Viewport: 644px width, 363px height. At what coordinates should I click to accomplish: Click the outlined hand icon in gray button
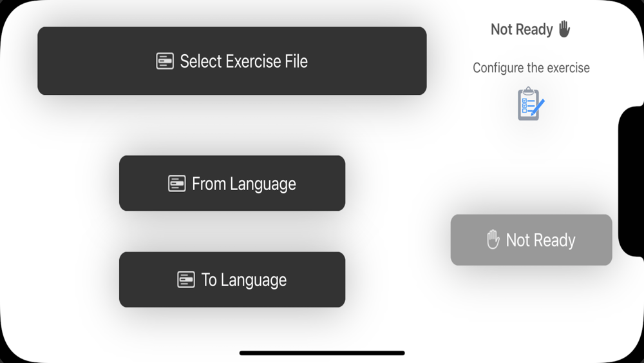tap(493, 239)
